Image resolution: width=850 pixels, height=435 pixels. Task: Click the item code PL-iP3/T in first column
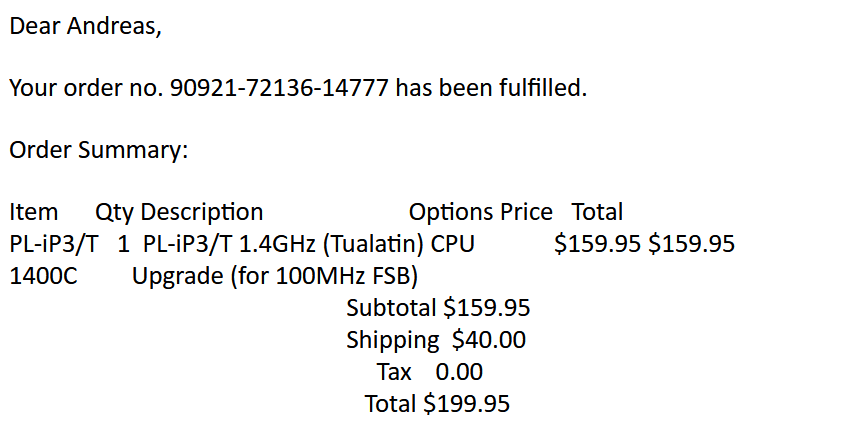pos(54,244)
